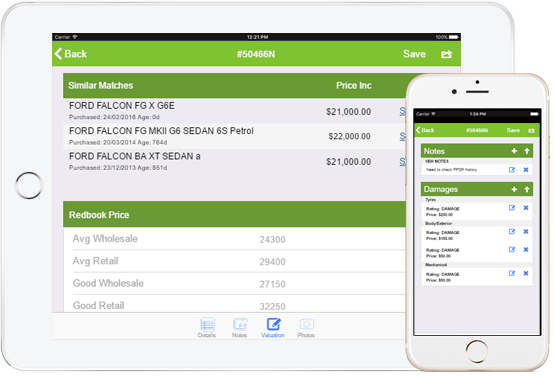Collapse the Notes section with the arrow

pyautogui.click(x=527, y=151)
